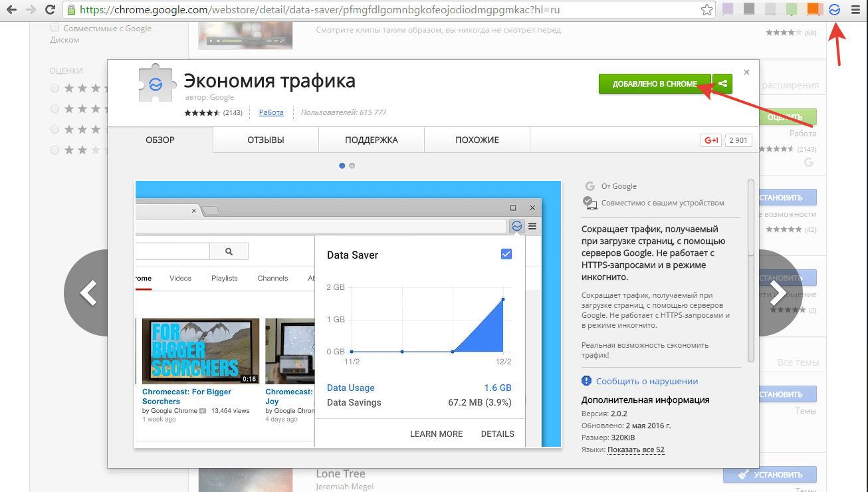868x492 pixels.
Task: Open the Работа category link under the title
Action: click(x=271, y=112)
